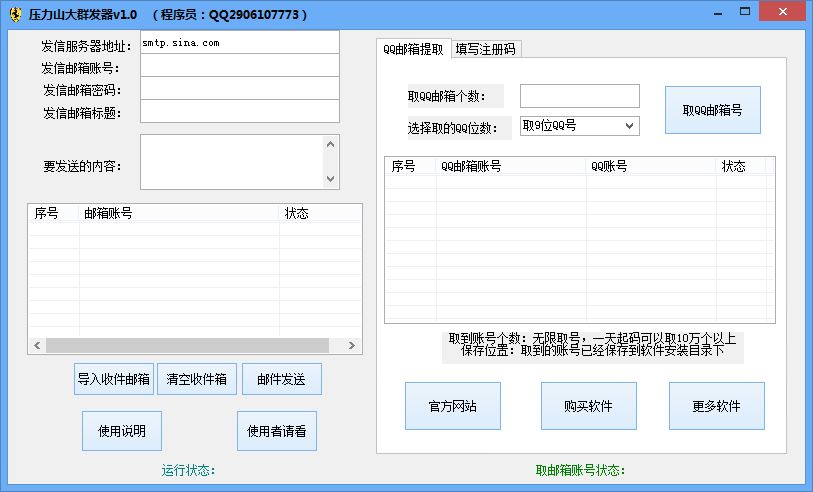Click the 导入收件邮箱 button
This screenshot has width=813, height=492.
(x=114, y=379)
